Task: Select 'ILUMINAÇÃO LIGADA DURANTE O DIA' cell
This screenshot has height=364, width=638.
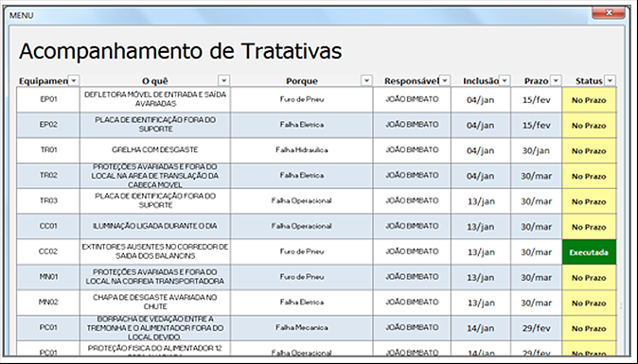Action: pyautogui.click(x=155, y=227)
